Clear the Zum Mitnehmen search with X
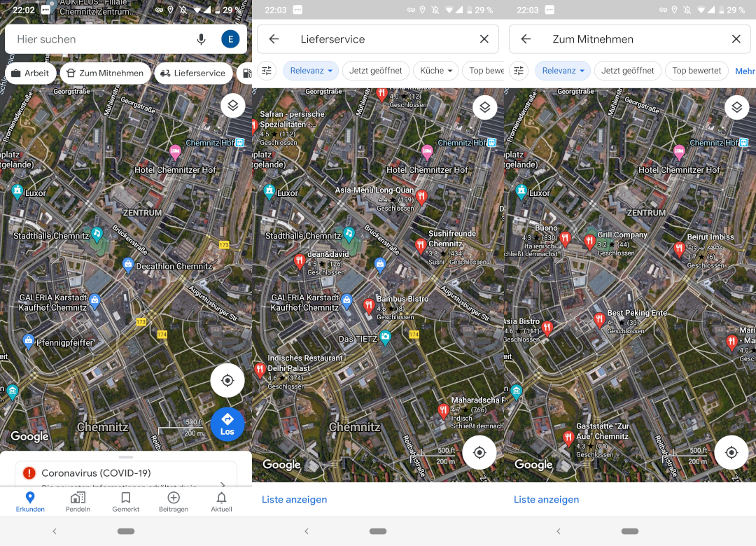Screen dimensions: 756x546 point(736,39)
